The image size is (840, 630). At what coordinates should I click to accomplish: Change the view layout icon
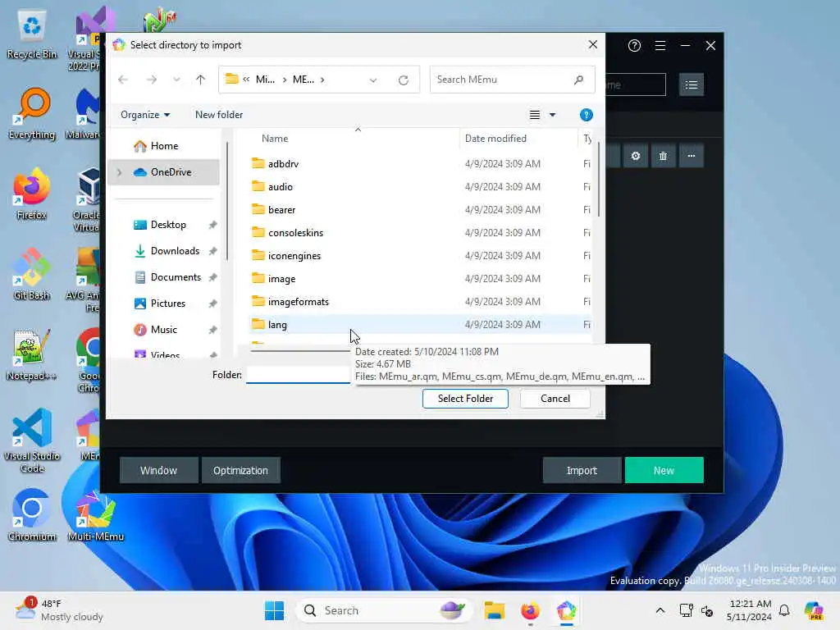pos(535,115)
